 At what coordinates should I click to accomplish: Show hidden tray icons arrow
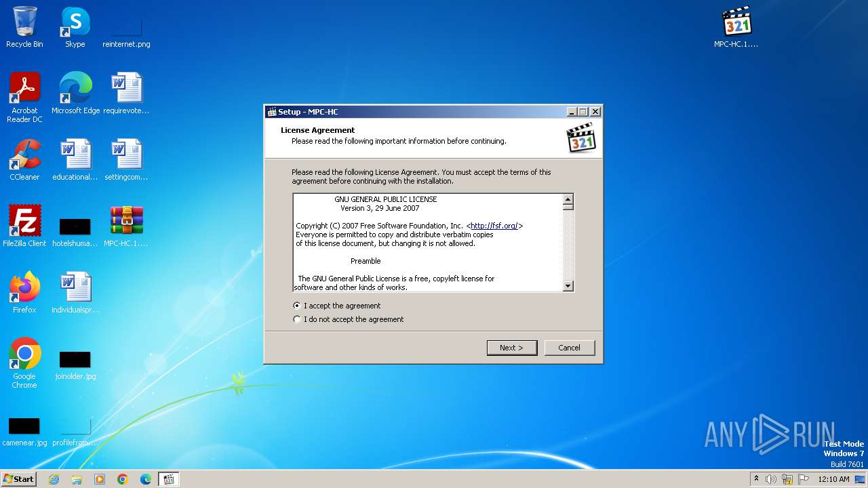coord(756,479)
